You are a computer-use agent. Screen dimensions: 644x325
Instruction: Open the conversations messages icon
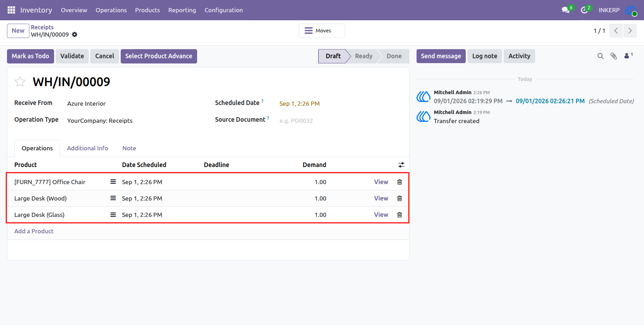click(x=566, y=10)
